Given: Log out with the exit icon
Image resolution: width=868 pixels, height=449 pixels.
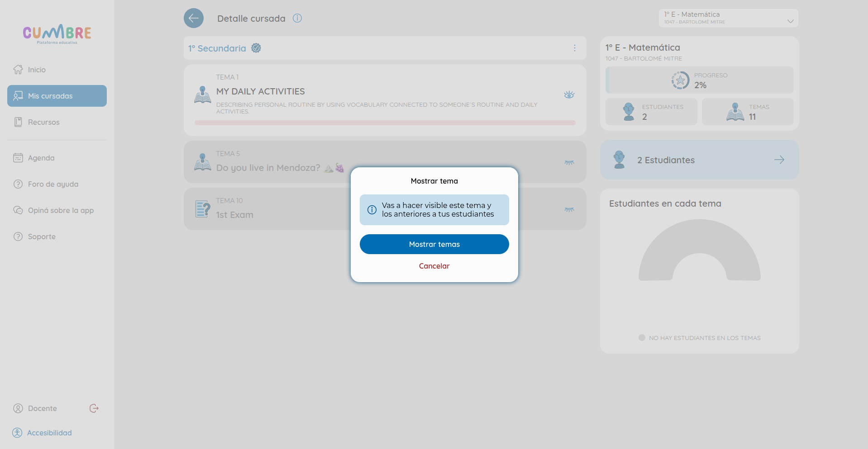Looking at the screenshot, I should point(94,408).
